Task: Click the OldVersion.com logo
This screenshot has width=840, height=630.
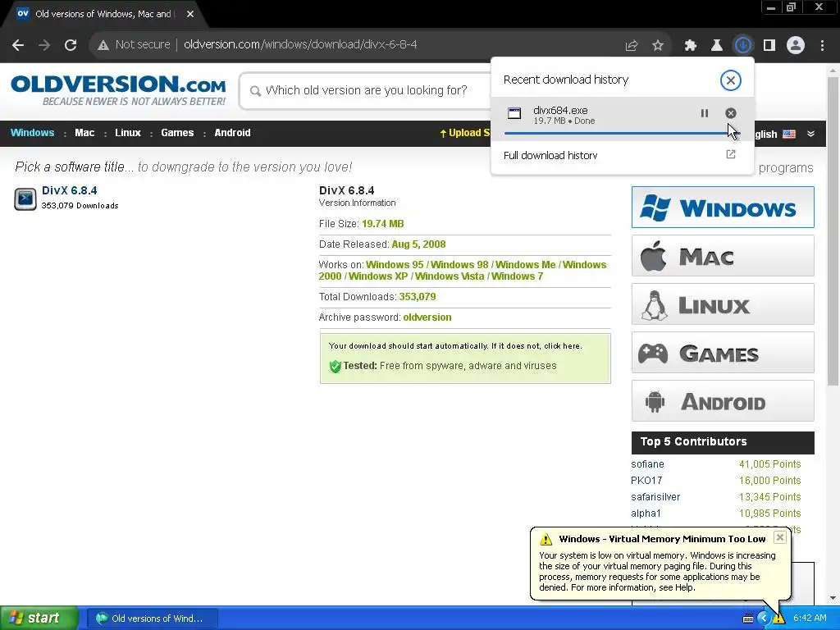Action: (118, 90)
